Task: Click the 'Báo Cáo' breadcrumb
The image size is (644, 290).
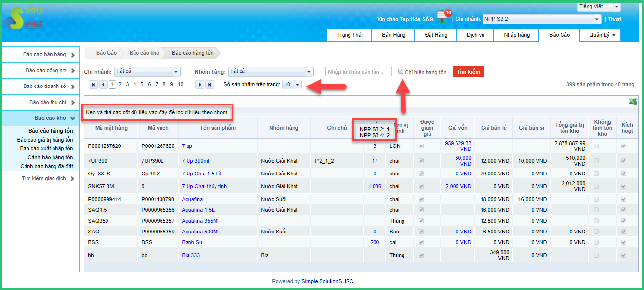Action: coord(107,53)
